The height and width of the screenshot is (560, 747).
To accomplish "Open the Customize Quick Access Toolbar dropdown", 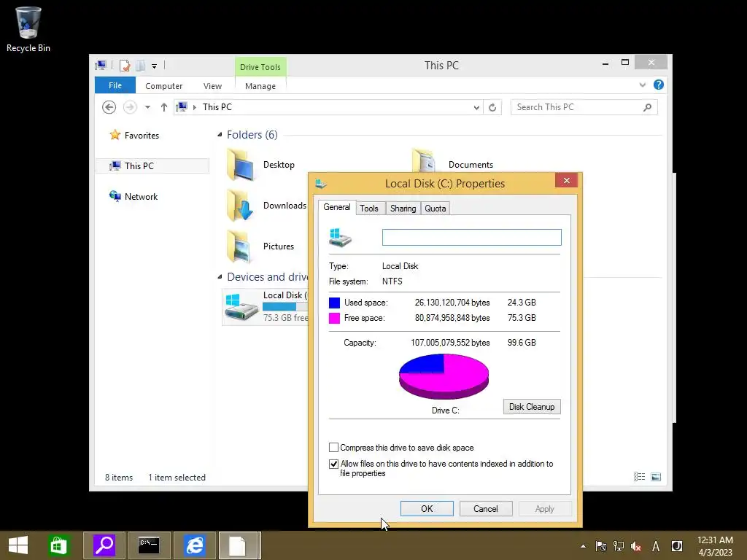I will [x=155, y=66].
